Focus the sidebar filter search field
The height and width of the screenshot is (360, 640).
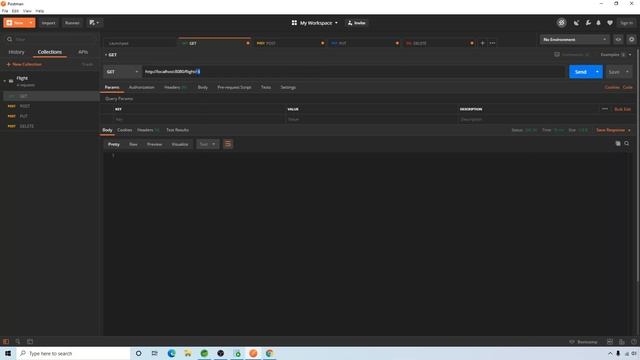(x=51, y=39)
